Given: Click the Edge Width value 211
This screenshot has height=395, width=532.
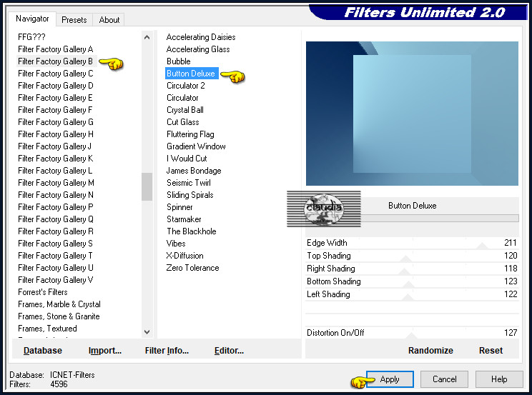Looking at the screenshot, I should click(511, 243).
